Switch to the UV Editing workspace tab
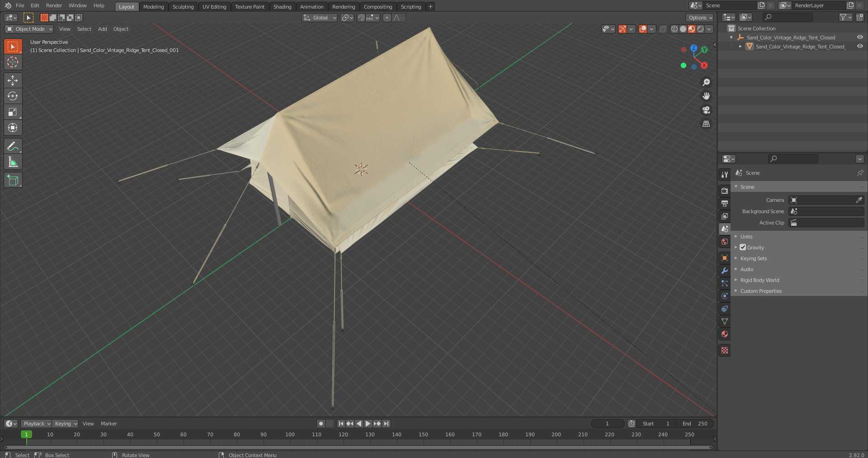Screen dimensions: 868x458 pyautogui.click(x=214, y=7)
